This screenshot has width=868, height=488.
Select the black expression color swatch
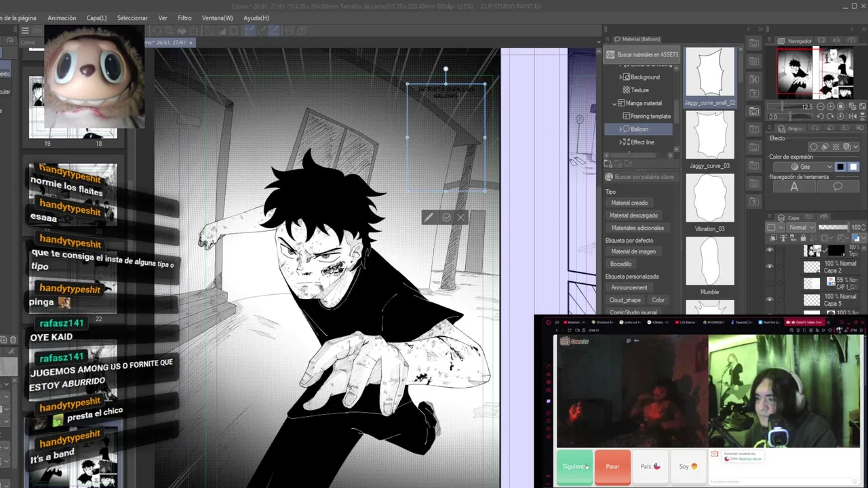click(x=840, y=167)
